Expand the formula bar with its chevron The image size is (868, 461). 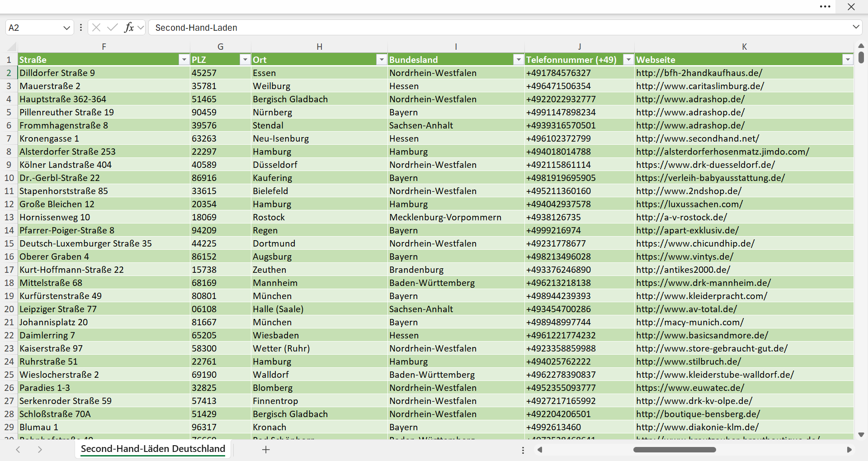tap(856, 27)
